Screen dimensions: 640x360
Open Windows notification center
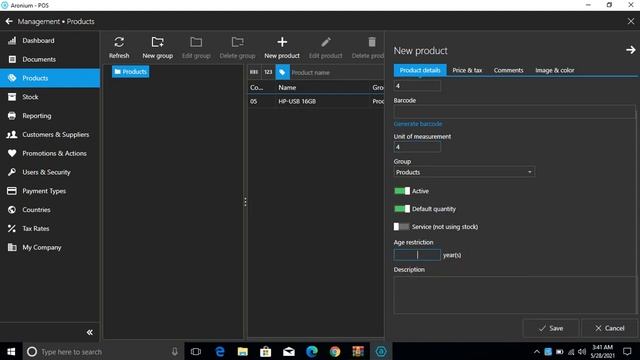click(627, 351)
